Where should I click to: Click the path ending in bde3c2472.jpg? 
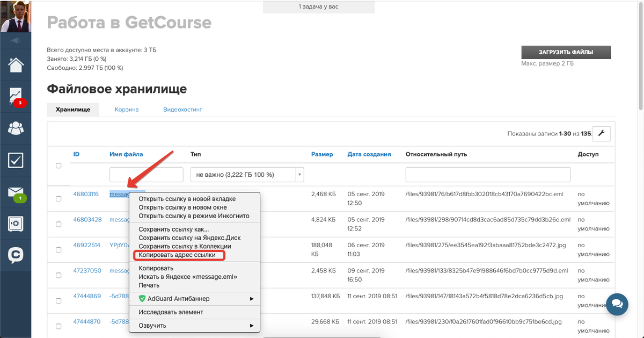point(487,245)
